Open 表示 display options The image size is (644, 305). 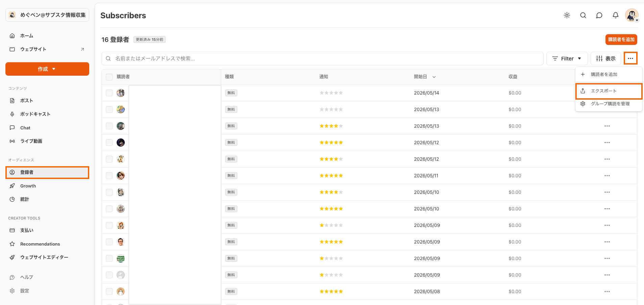click(x=606, y=58)
